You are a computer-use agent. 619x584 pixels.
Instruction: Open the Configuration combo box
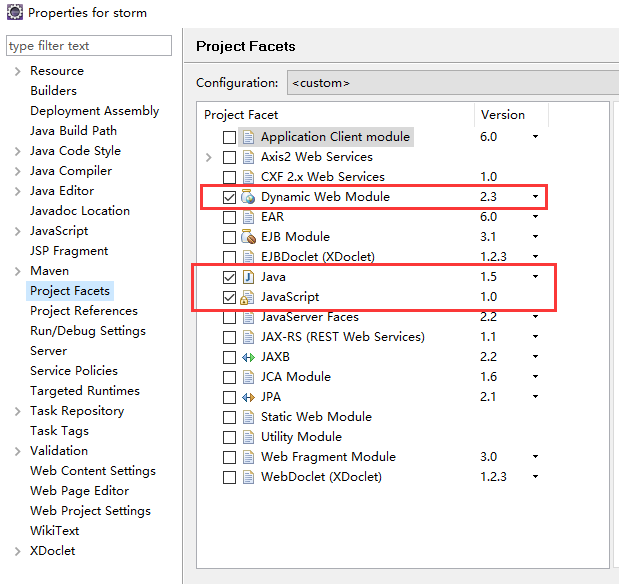[x=453, y=83]
